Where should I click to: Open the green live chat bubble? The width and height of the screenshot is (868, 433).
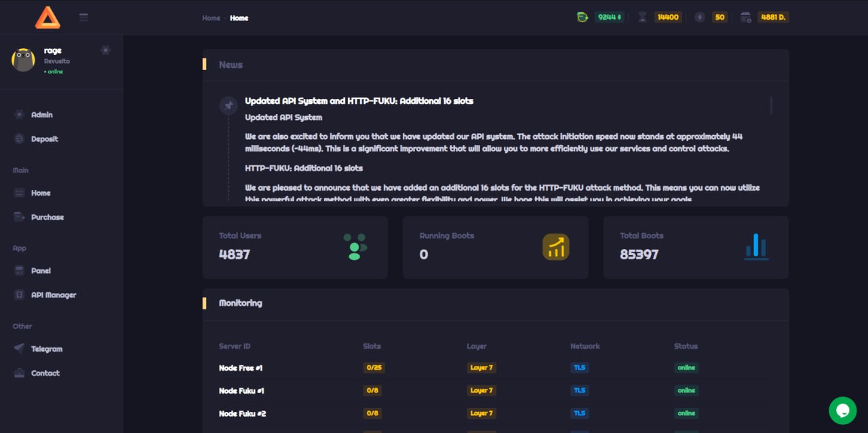(x=843, y=411)
